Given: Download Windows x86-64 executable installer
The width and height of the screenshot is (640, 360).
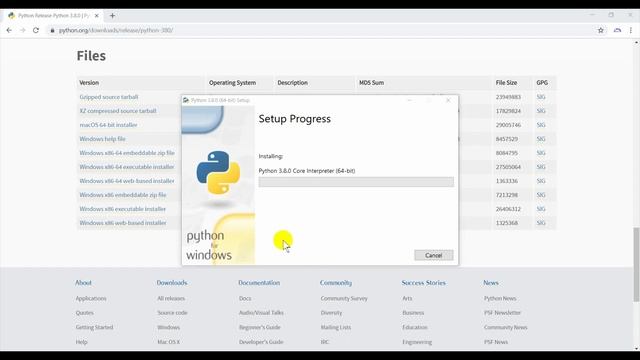Looking at the screenshot, I should (127, 167).
